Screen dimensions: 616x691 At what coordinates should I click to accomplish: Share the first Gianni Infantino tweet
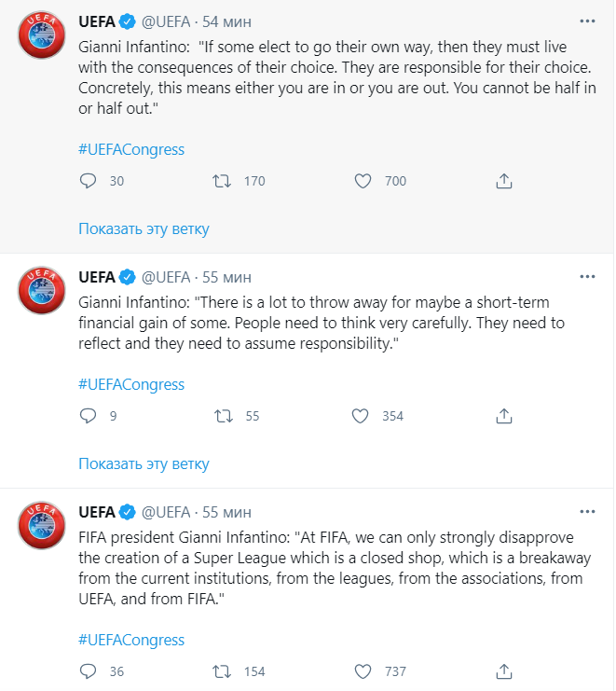pyautogui.click(x=503, y=181)
